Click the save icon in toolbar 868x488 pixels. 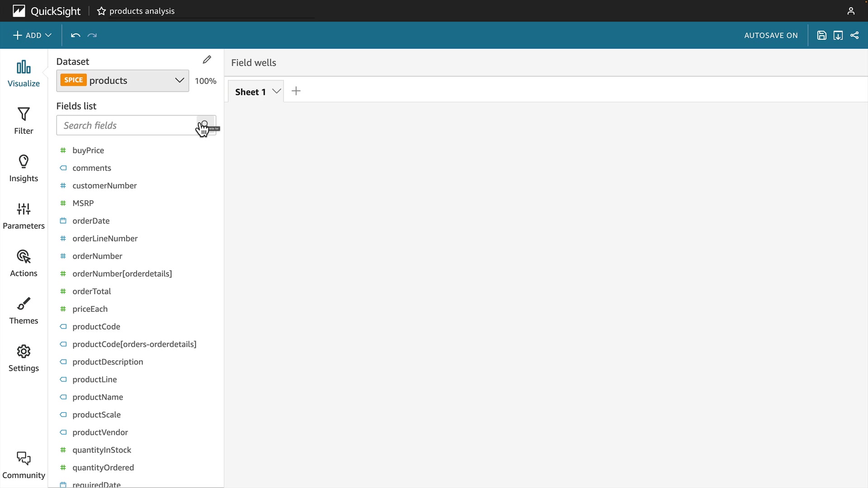(x=822, y=35)
